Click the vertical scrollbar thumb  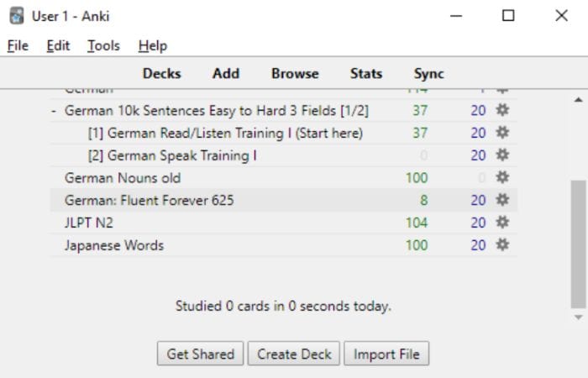tap(578, 244)
